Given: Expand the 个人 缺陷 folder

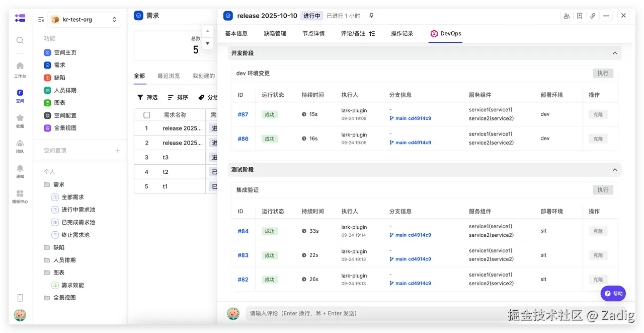Looking at the screenshot, I should 55,247.
